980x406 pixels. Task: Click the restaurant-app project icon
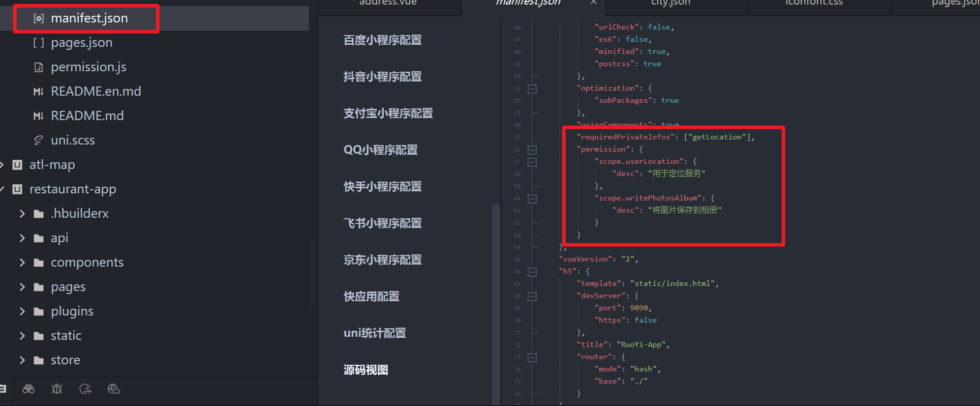[x=17, y=189]
